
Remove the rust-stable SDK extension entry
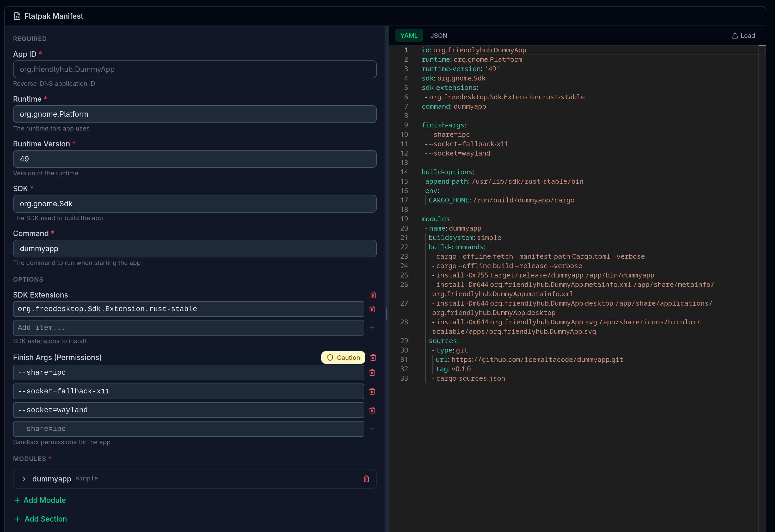click(372, 309)
